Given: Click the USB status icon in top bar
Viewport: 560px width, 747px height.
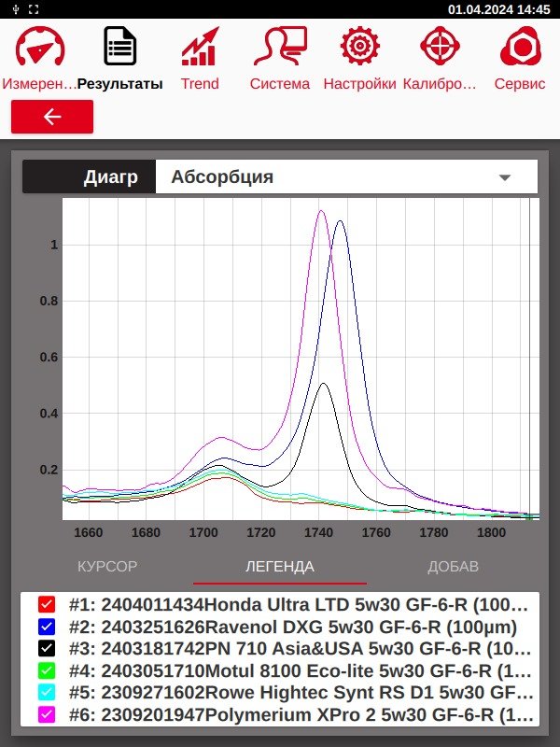Looking at the screenshot, I should coord(16,9).
